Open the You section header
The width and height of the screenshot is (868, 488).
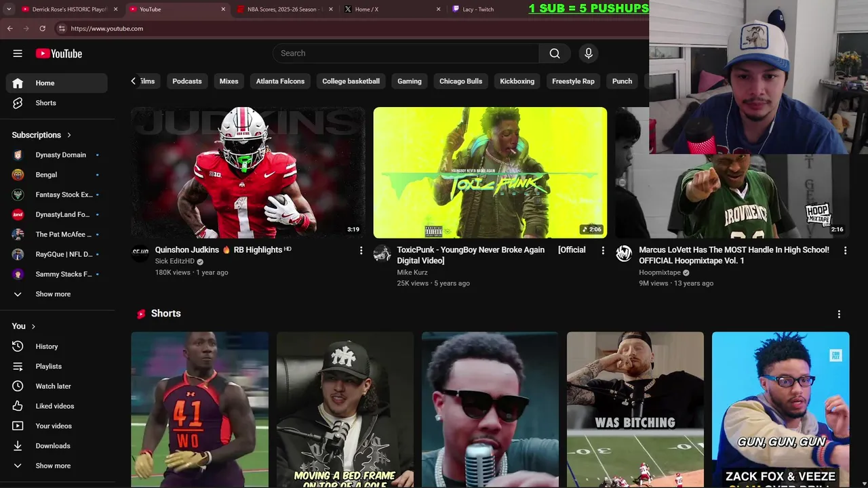tap(24, 326)
